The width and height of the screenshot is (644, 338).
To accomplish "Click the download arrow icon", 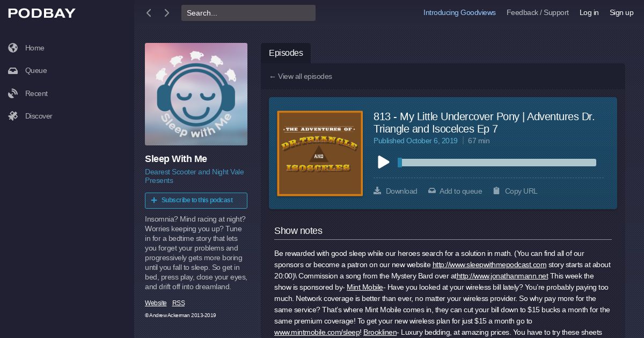I will 377,190.
